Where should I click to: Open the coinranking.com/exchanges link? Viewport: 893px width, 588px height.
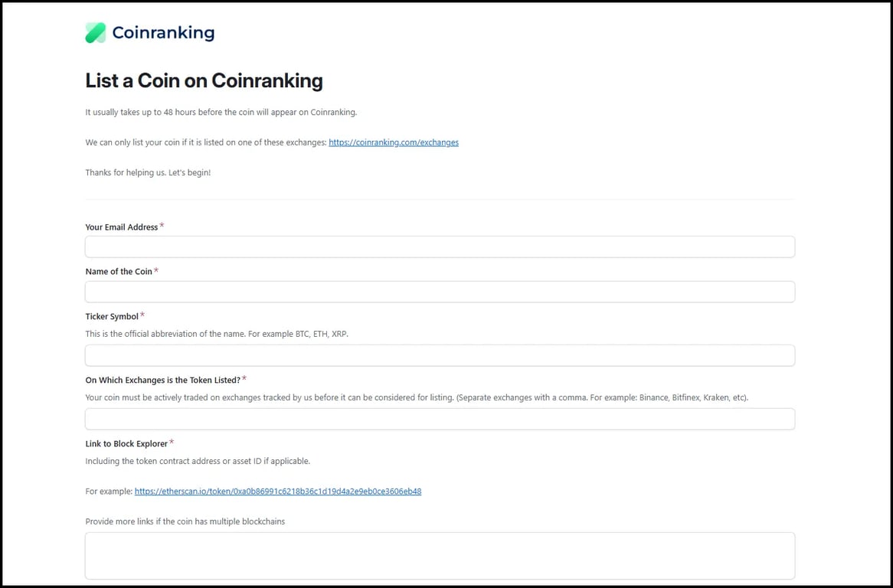coord(394,142)
